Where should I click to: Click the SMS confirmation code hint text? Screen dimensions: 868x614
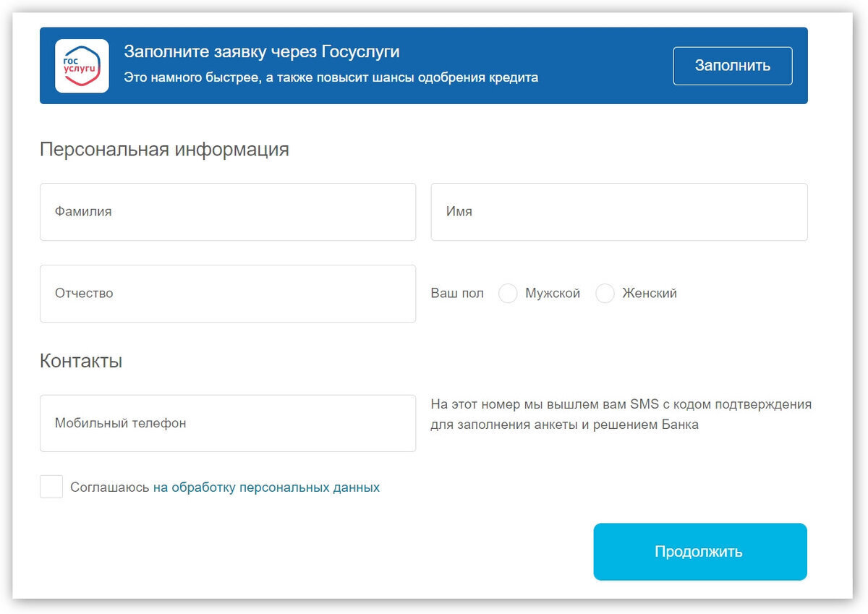[621, 414]
